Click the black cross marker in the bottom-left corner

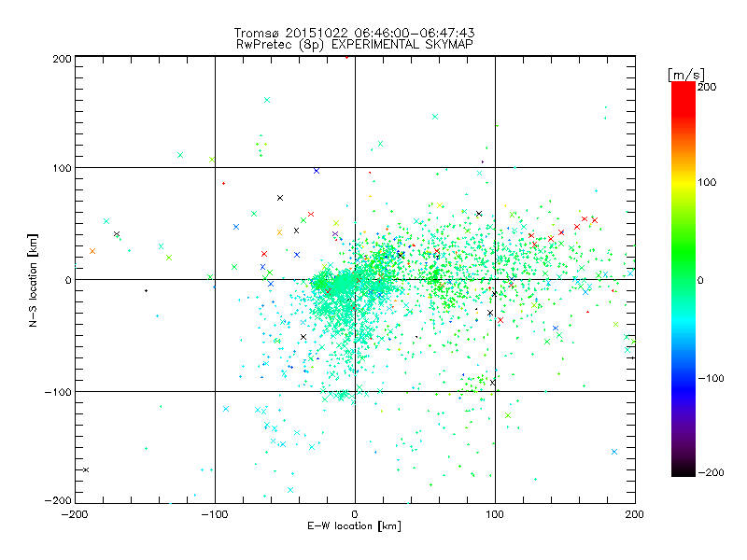[86, 470]
